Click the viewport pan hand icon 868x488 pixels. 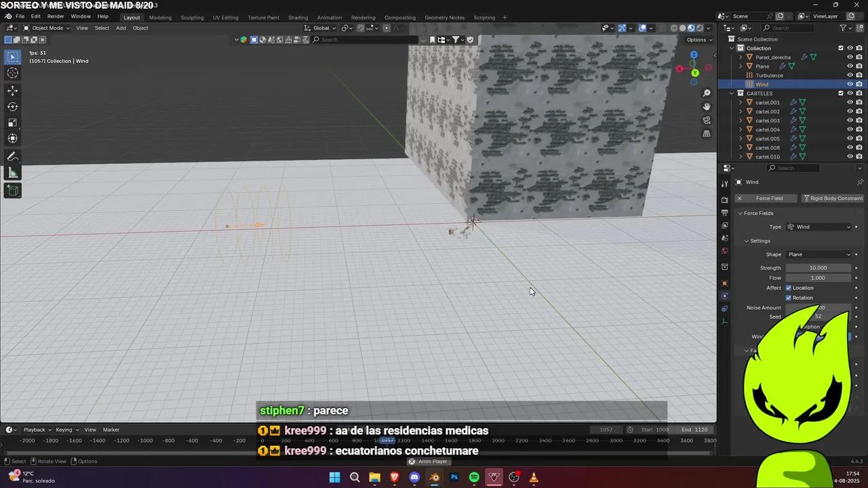(707, 106)
